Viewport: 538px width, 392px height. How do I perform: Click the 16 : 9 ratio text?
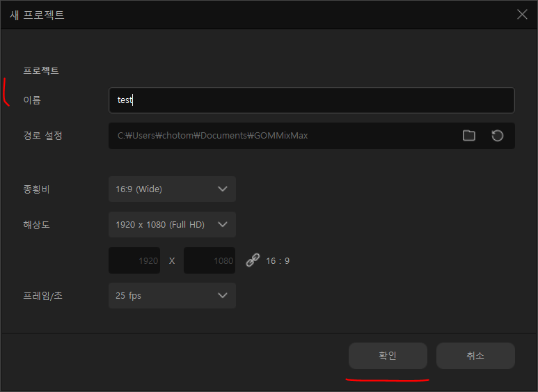click(278, 261)
